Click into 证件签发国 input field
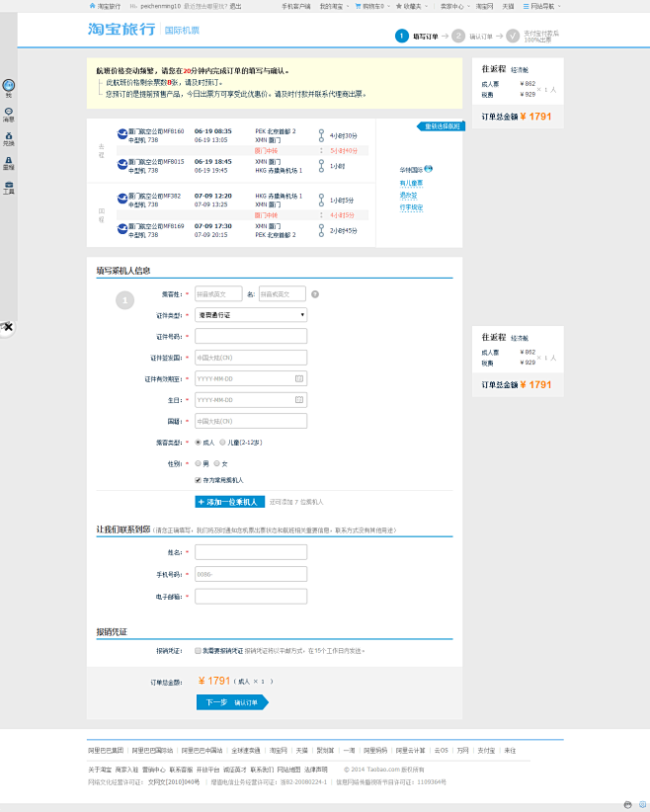Screen dimensions: 650x812 point(251,358)
